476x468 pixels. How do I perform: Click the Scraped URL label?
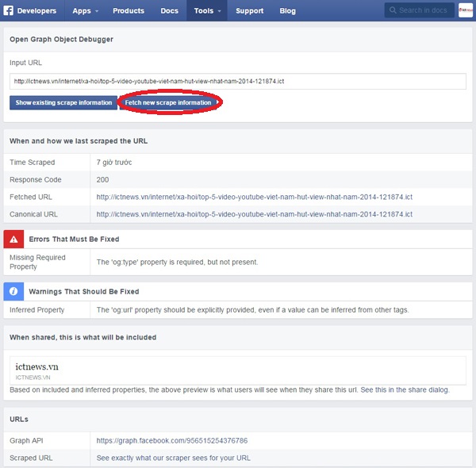tap(31, 458)
